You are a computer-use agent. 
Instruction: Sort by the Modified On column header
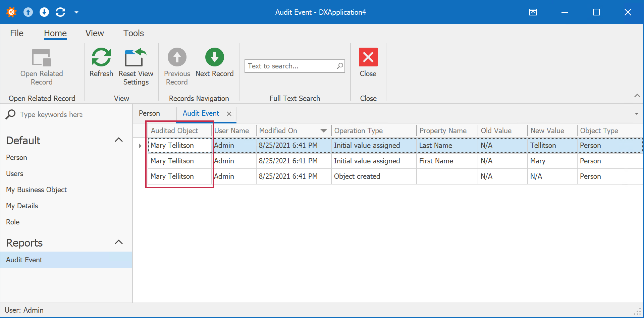coord(278,131)
